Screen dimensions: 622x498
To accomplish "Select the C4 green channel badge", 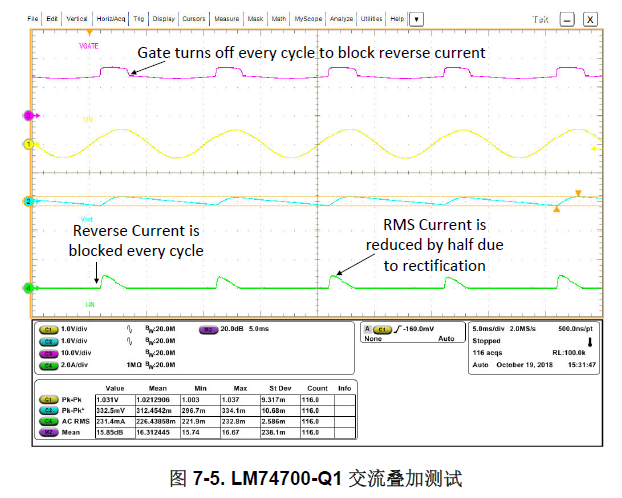I will tap(46, 365).
